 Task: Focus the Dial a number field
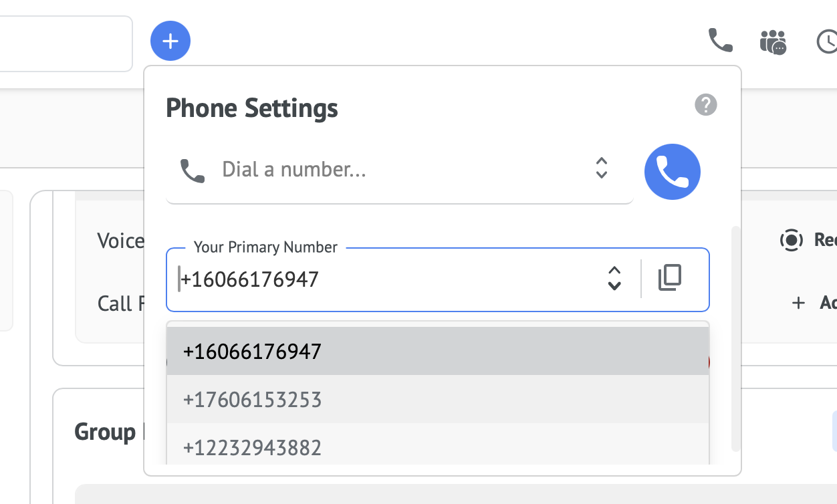401,170
